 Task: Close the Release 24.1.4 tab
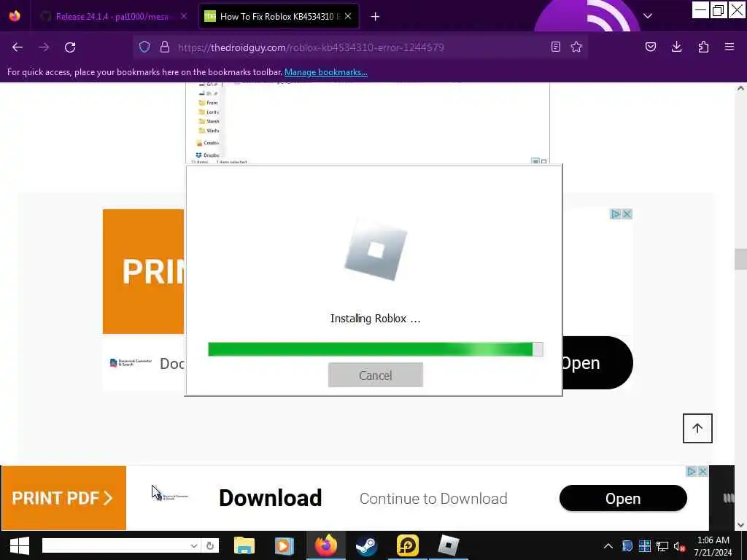(184, 16)
